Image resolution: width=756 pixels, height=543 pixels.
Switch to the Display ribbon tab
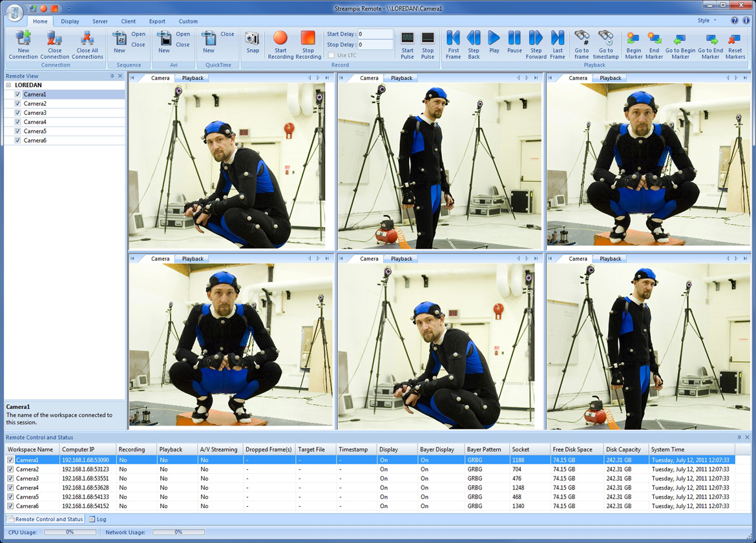coord(70,21)
